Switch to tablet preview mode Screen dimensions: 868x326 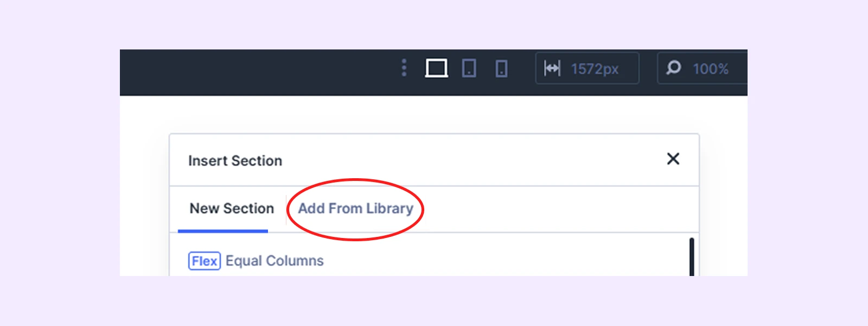pos(469,68)
